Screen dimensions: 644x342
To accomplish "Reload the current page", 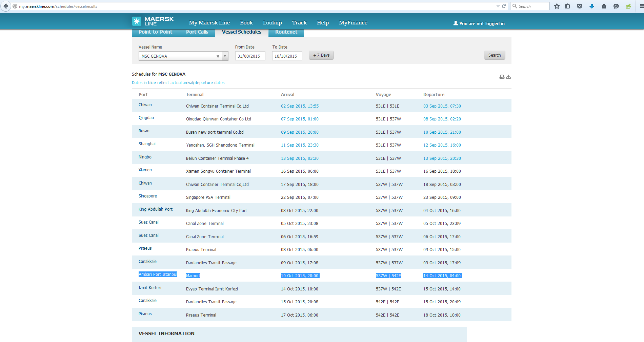I will pos(504,6).
